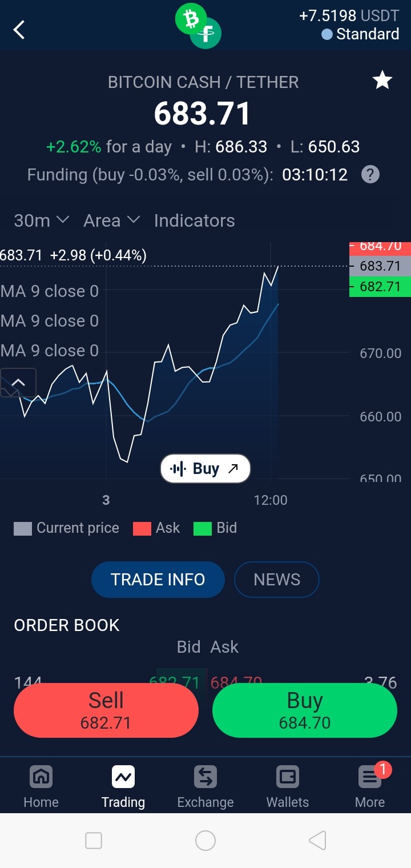Tap the Bitcoin Cash Tether pair icon
This screenshot has height=868, width=411.
pos(198,26)
